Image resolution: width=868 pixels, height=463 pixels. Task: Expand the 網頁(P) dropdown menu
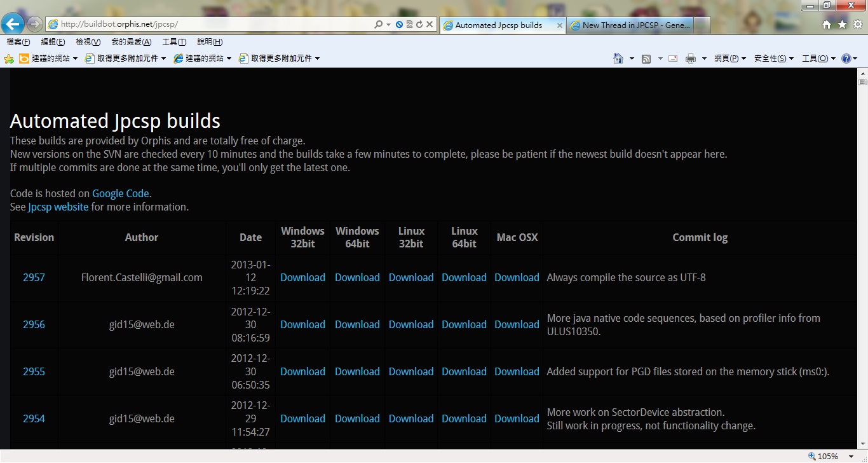pyautogui.click(x=729, y=59)
